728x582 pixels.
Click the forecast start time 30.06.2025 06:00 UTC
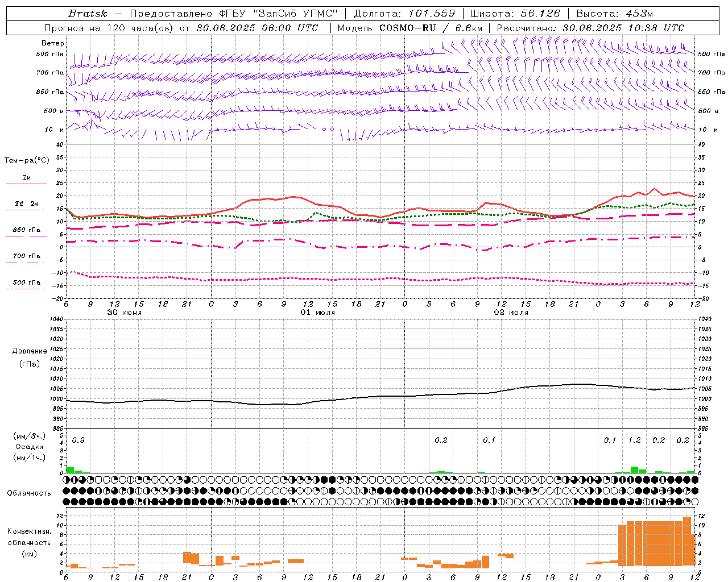pyautogui.click(x=257, y=28)
